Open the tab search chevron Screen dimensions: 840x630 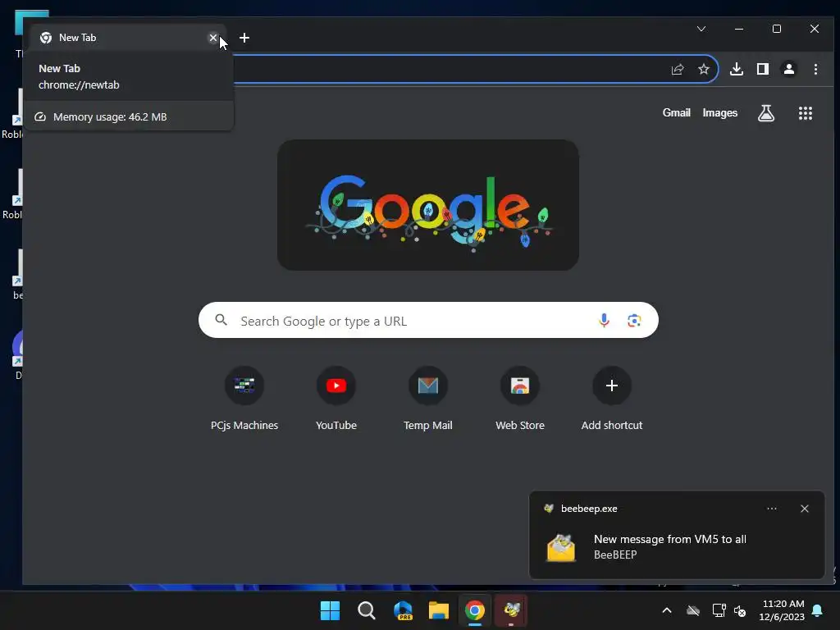pos(701,29)
